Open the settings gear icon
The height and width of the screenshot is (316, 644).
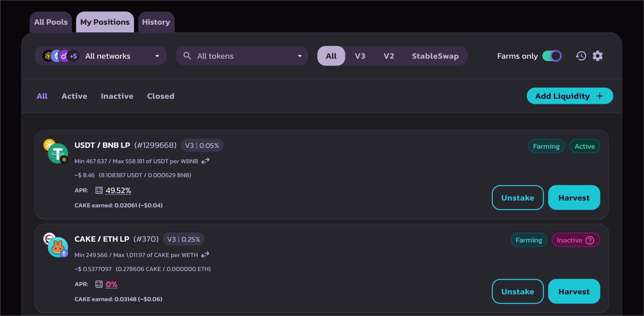point(597,56)
